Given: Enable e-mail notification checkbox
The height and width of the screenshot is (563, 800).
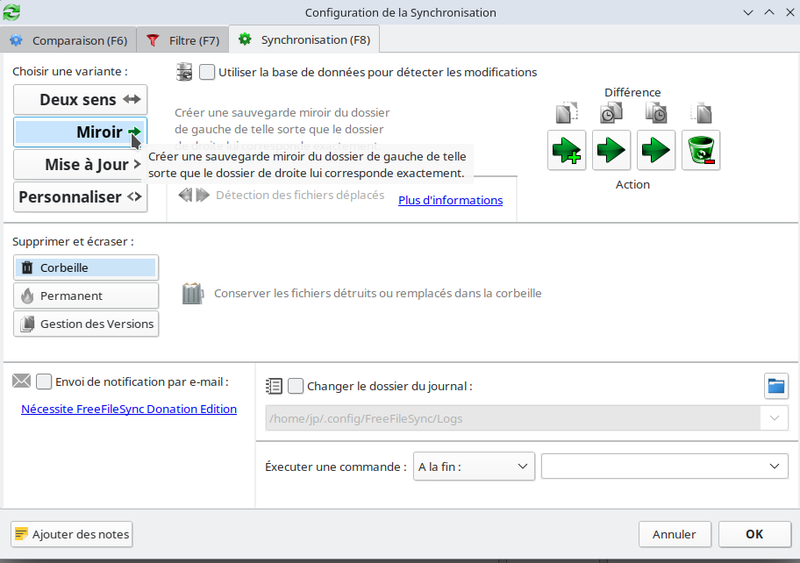Looking at the screenshot, I should (44, 382).
